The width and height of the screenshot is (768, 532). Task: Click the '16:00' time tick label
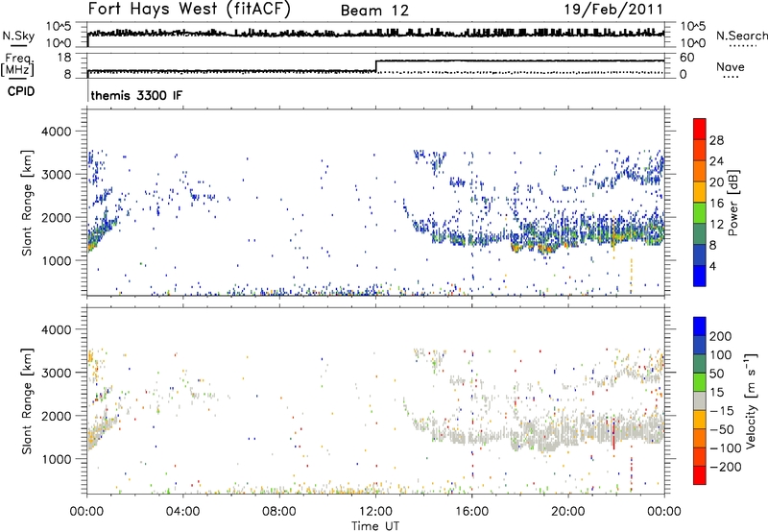tap(471, 512)
